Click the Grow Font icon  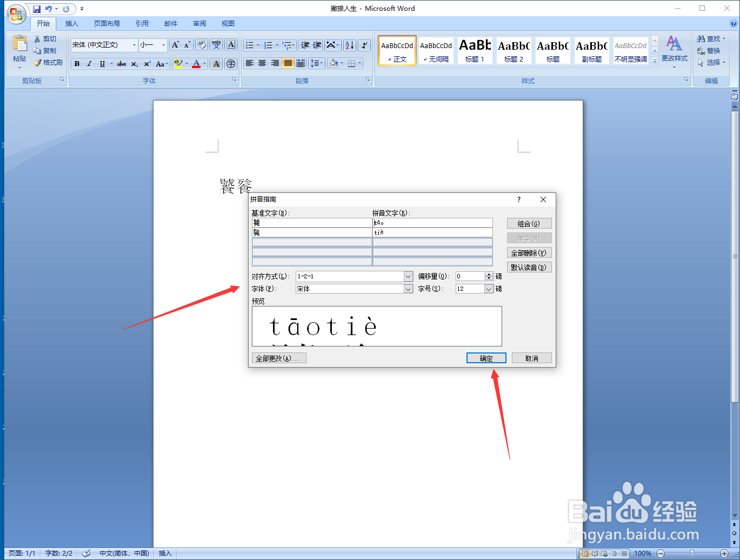coord(175,45)
